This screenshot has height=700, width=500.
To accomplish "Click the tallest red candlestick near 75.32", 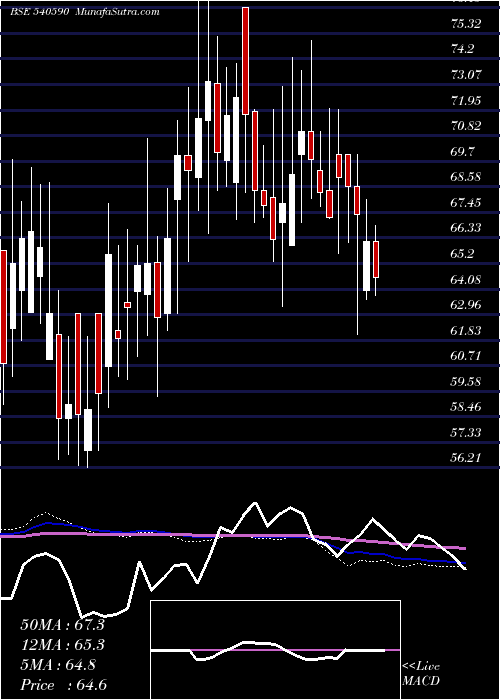I will [245, 61].
